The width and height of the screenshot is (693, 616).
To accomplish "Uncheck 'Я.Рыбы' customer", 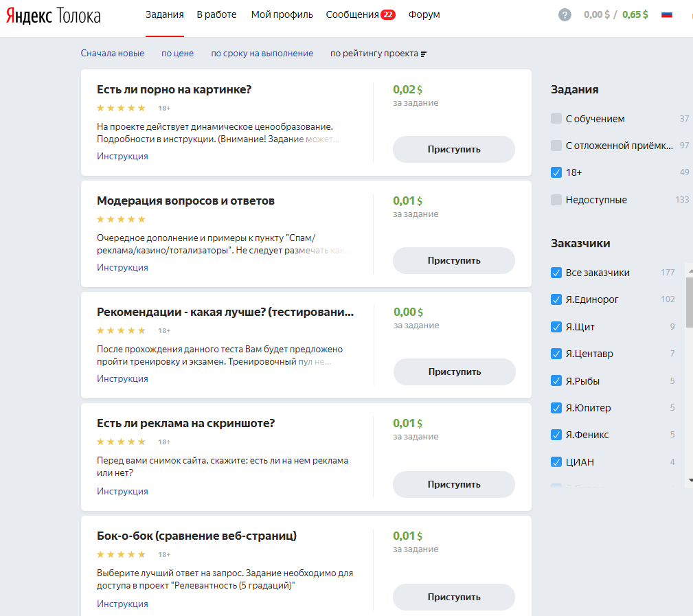I will click(556, 380).
